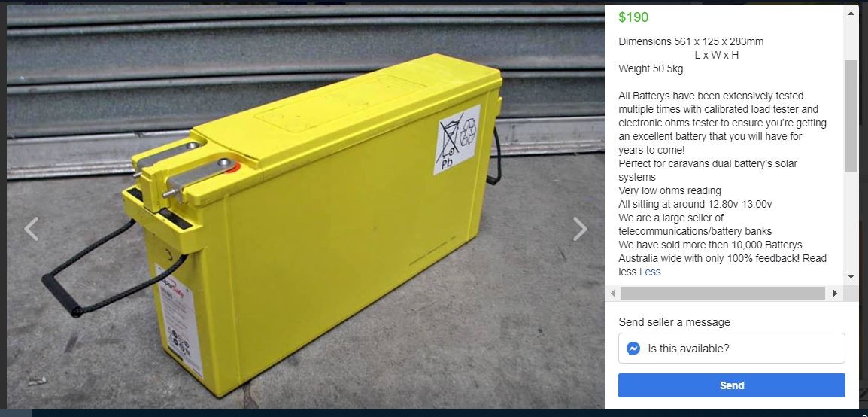Click the 'Send seller a message' heading
This screenshot has height=417, width=868.
(x=674, y=322)
